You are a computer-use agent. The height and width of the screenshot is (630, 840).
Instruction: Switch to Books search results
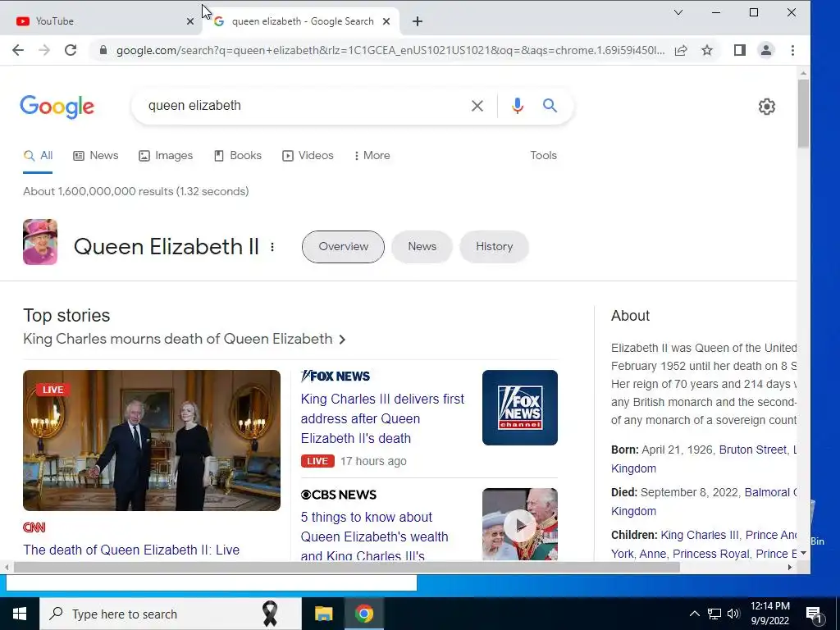238,155
